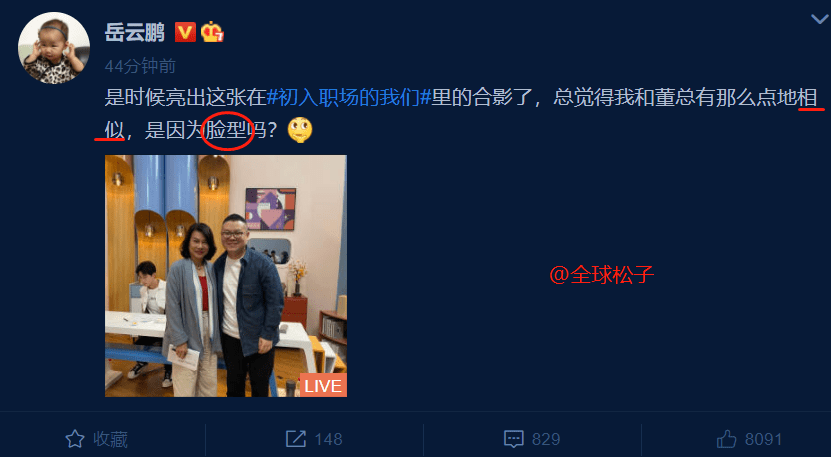Open the attached group photo
The image size is (831, 457).
point(226,276)
